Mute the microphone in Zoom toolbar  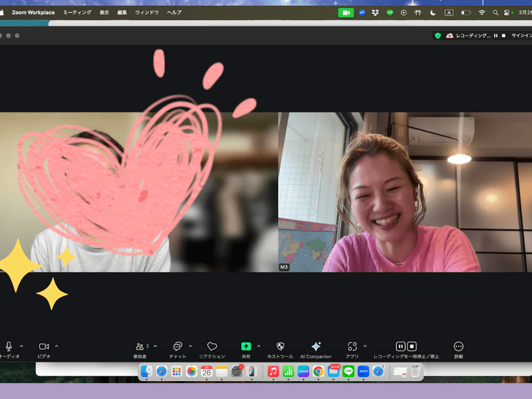coord(9,346)
